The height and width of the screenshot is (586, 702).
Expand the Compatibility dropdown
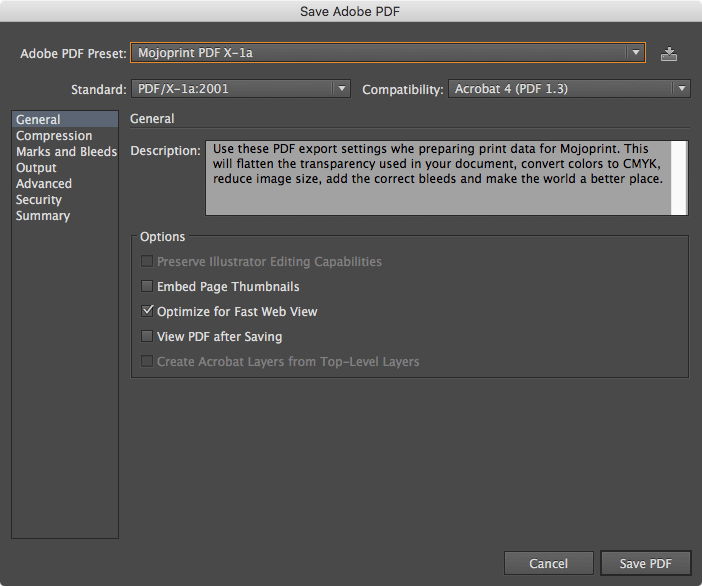click(568, 89)
